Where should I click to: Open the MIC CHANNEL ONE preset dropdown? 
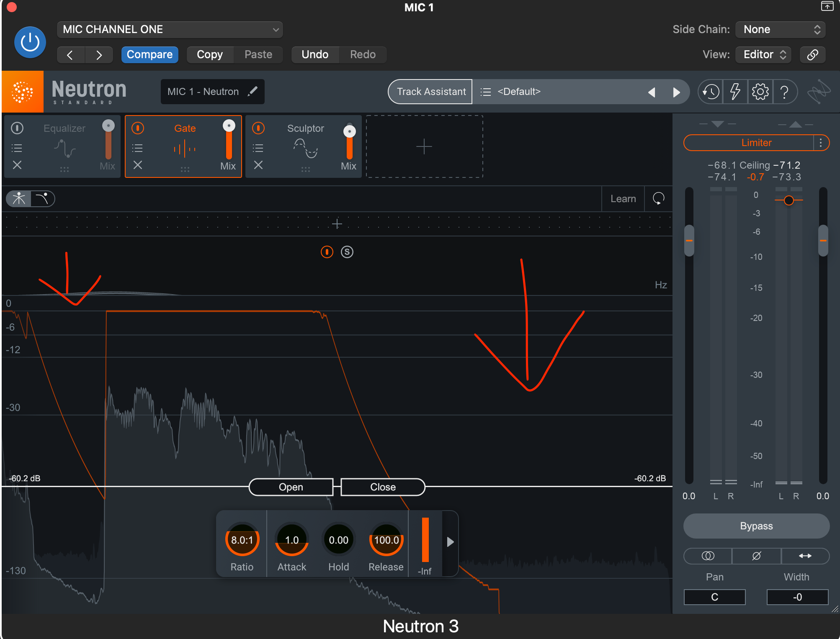pos(170,29)
